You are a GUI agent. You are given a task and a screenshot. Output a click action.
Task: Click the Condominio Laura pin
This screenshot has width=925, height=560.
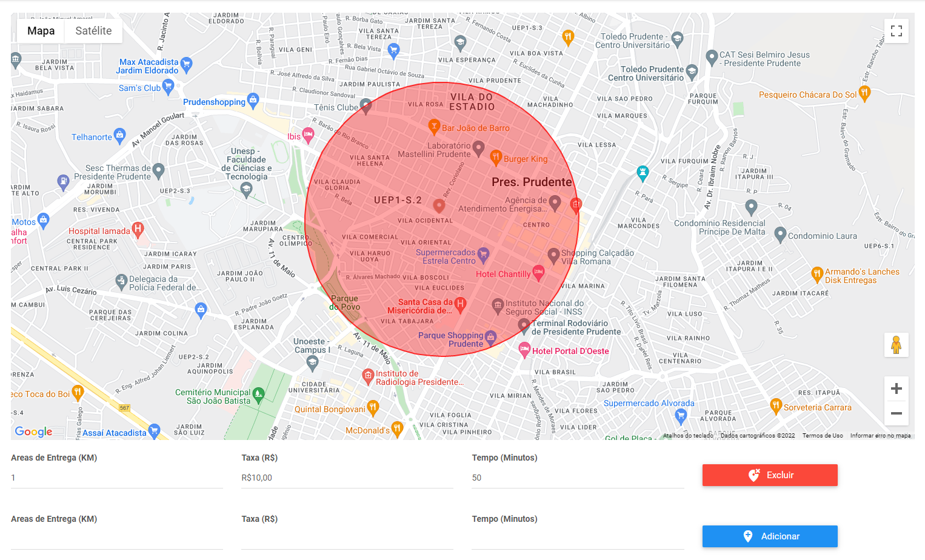781,235
